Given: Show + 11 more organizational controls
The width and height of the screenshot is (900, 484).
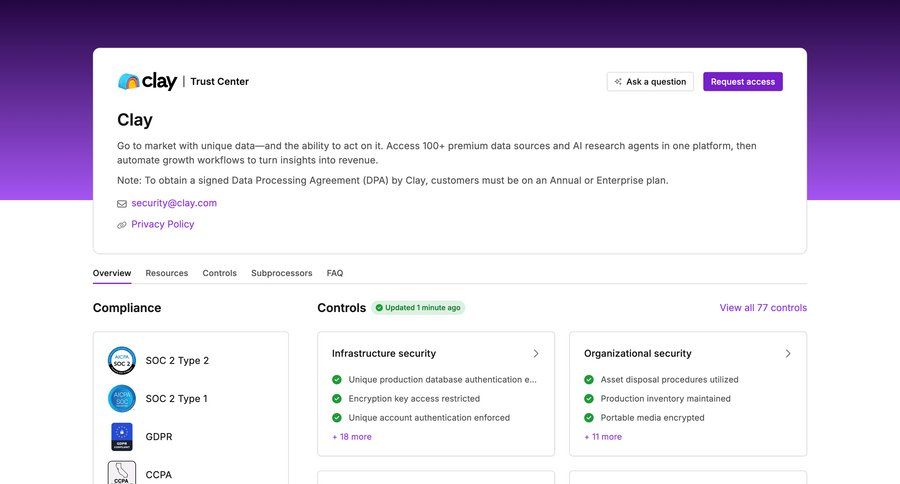Looking at the screenshot, I should (603, 437).
